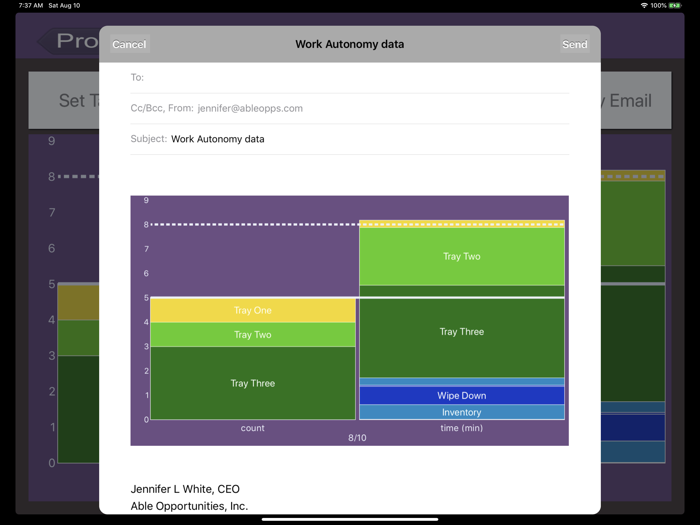
Task: Click the 'Tray One' yellow bar in count column
Action: click(253, 310)
